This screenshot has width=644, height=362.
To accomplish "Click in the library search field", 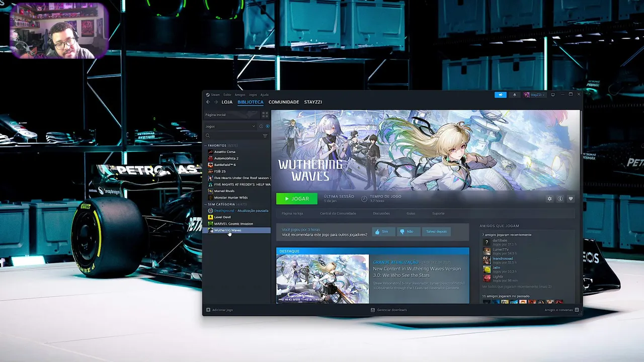I will click(236, 136).
